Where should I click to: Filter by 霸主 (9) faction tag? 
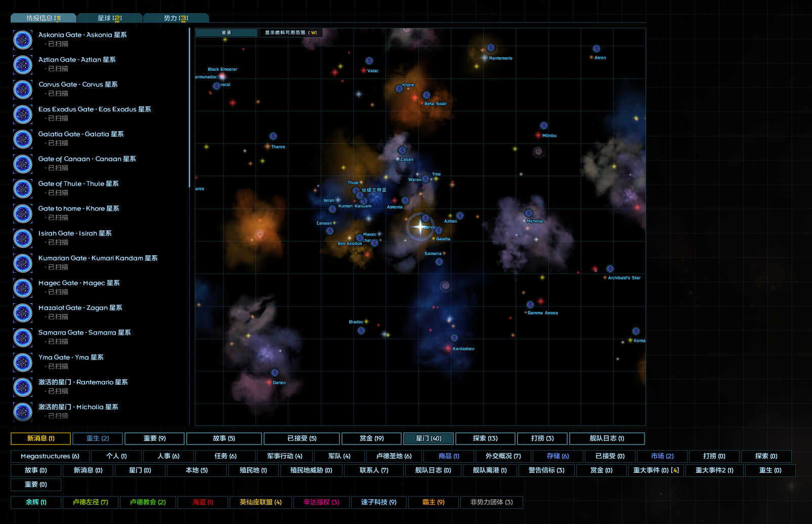pos(433,502)
